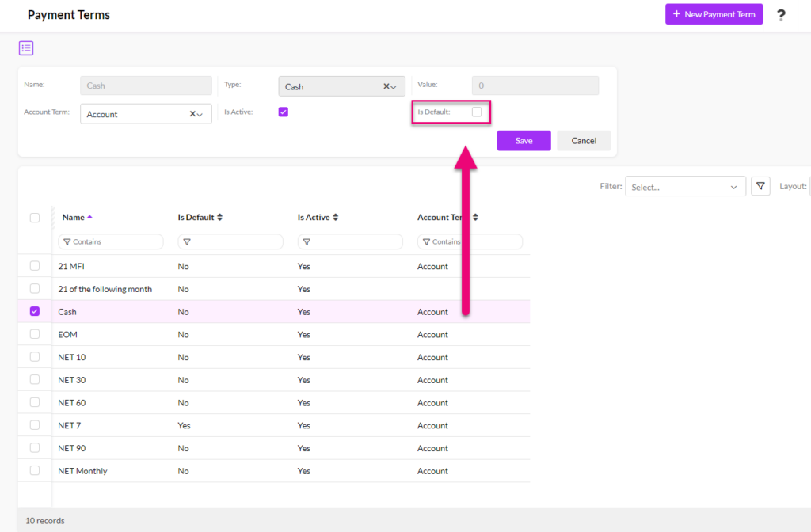Enable the highlighted Is Default checkbox
This screenshot has height=532, width=811.
coord(476,112)
